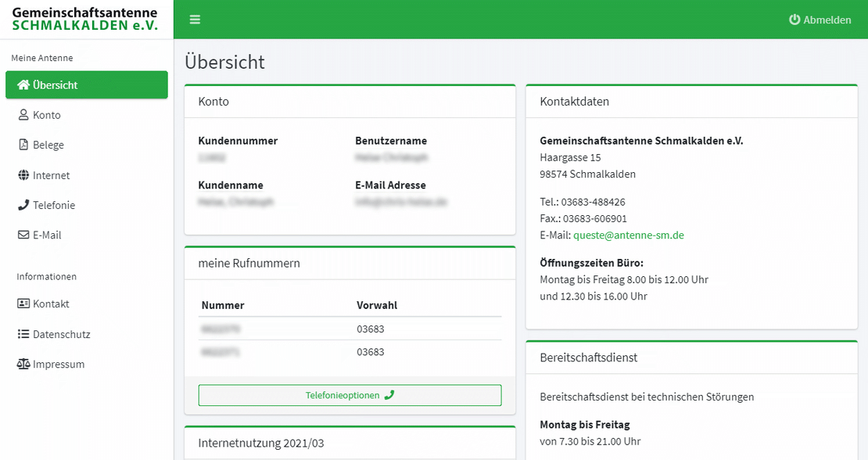Click the Kontaktdaten card title

pyautogui.click(x=574, y=101)
